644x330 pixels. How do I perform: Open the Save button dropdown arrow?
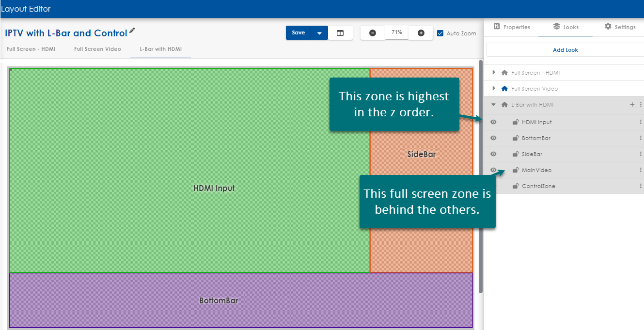[319, 33]
